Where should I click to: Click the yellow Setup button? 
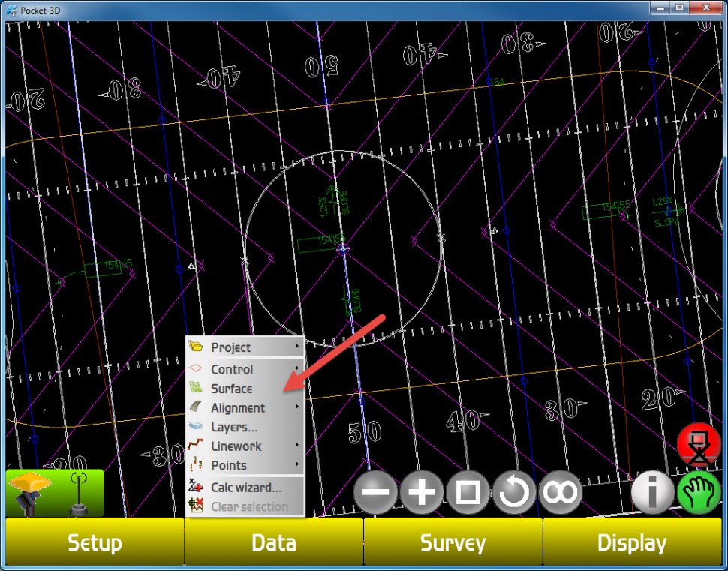point(95,543)
